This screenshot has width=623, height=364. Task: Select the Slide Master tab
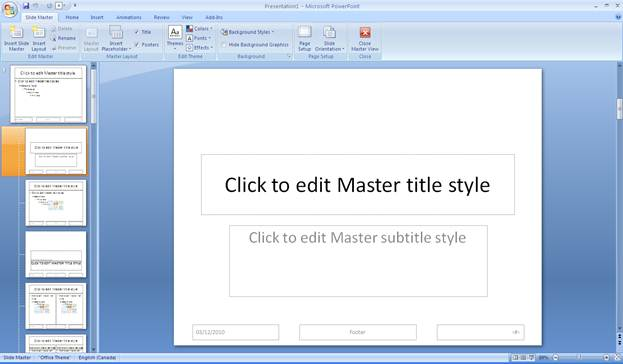pos(39,17)
